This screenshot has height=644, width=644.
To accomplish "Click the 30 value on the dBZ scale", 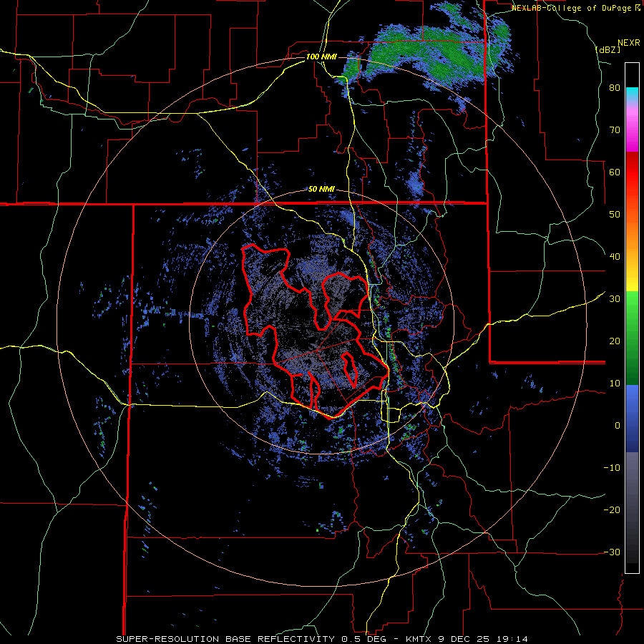I will pyautogui.click(x=615, y=299).
